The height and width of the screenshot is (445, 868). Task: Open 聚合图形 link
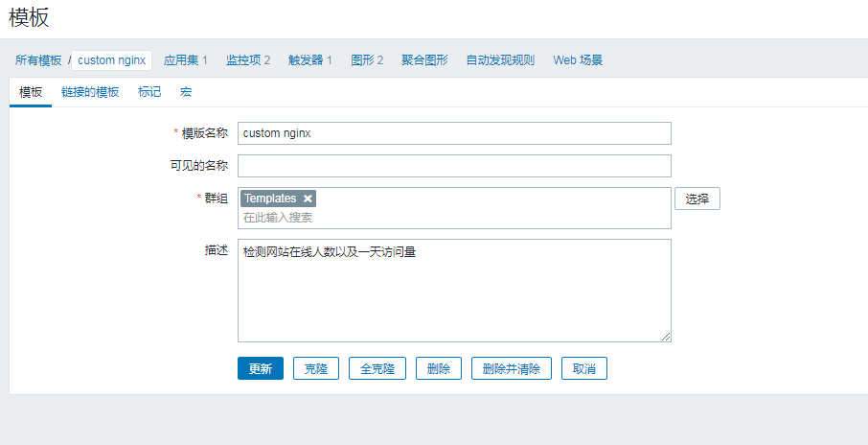(424, 60)
